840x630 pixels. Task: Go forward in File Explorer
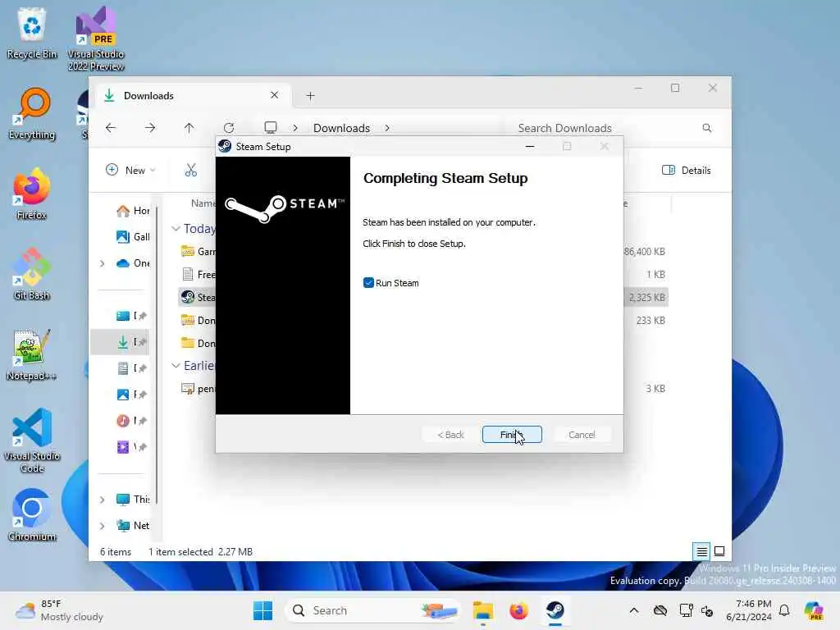point(150,128)
